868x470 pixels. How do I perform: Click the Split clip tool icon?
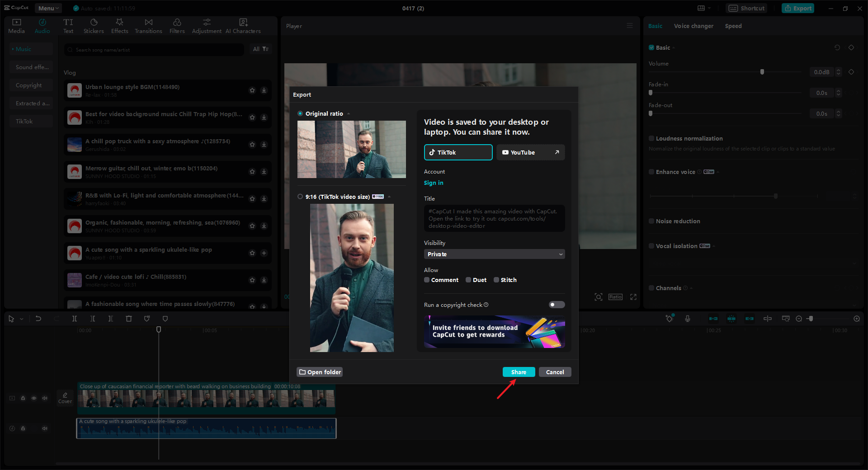coord(75,319)
